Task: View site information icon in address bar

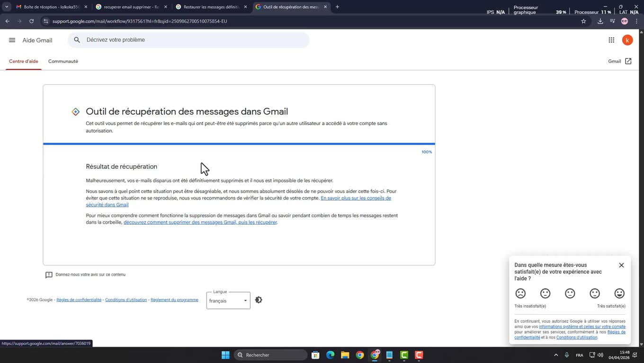Action: click(x=45, y=21)
